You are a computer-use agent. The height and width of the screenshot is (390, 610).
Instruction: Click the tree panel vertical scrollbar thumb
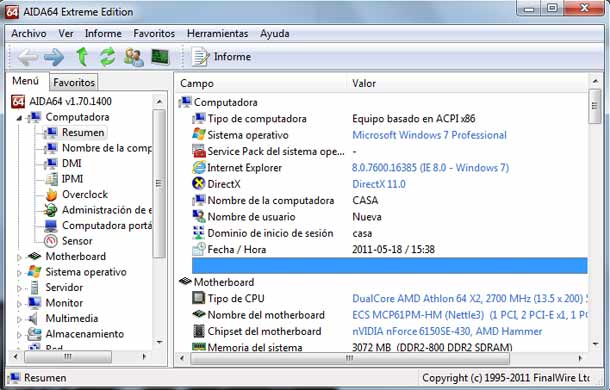(158, 183)
